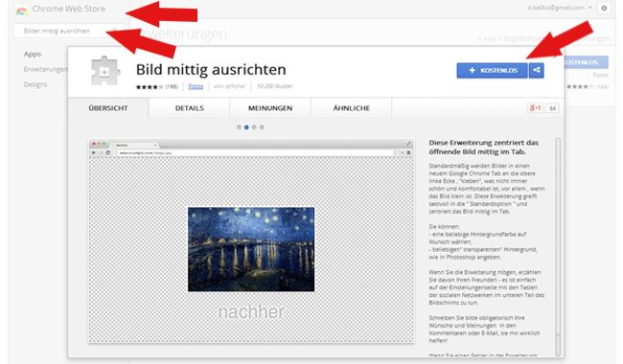Clear the search field with the X icon
This screenshot has height=364, width=623.
114,31
